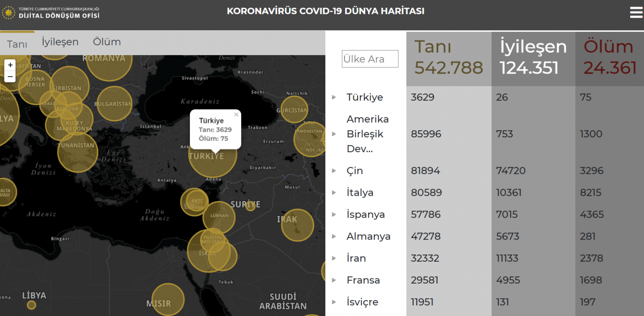The height and width of the screenshot is (316, 644).
Task: Click the Bulgaristan circle marker on map
Action: (x=114, y=103)
